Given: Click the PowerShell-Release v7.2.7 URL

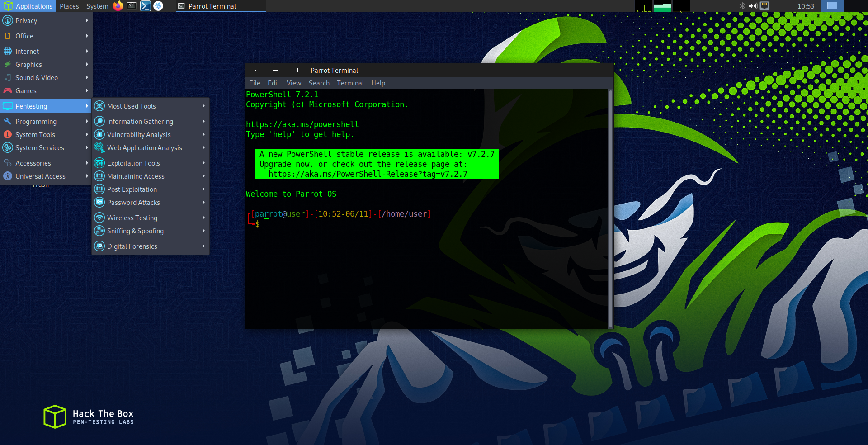Looking at the screenshot, I should (368, 174).
